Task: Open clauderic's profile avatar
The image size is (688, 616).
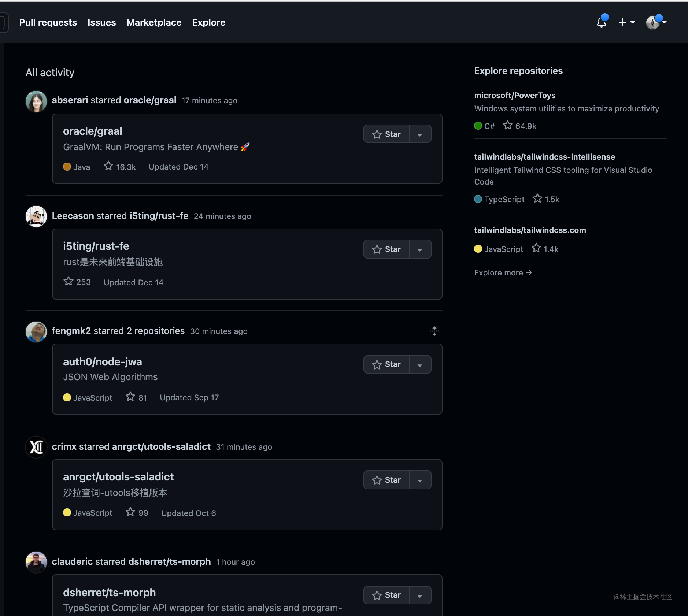Action: pyautogui.click(x=36, y=562)
